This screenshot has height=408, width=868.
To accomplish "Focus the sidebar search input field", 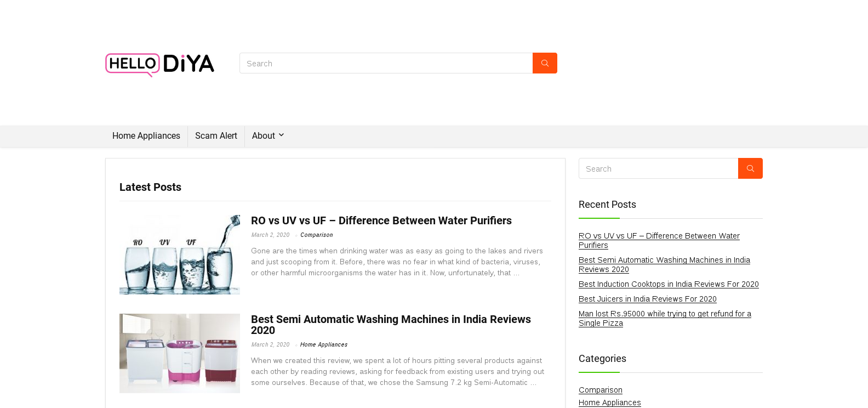I will point(658,169).
